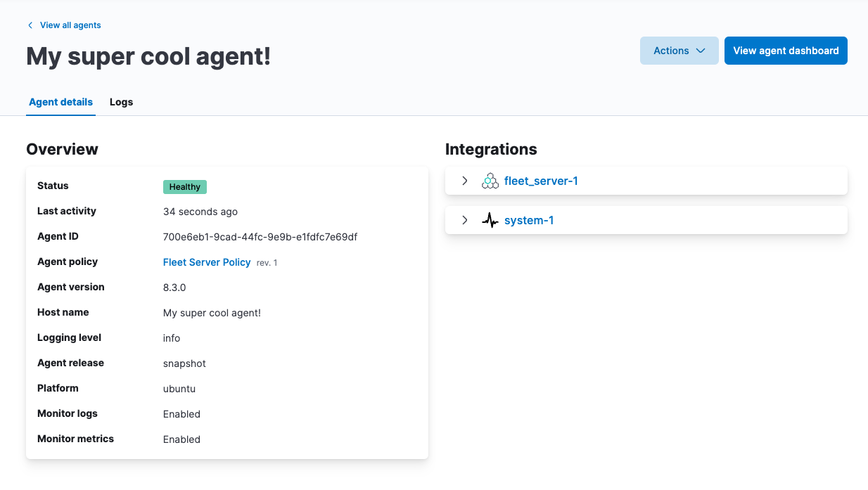Viewport: 868px width, 490px height.
Task: Expand the system-1 integration details
Action: [x=464, y=220]
